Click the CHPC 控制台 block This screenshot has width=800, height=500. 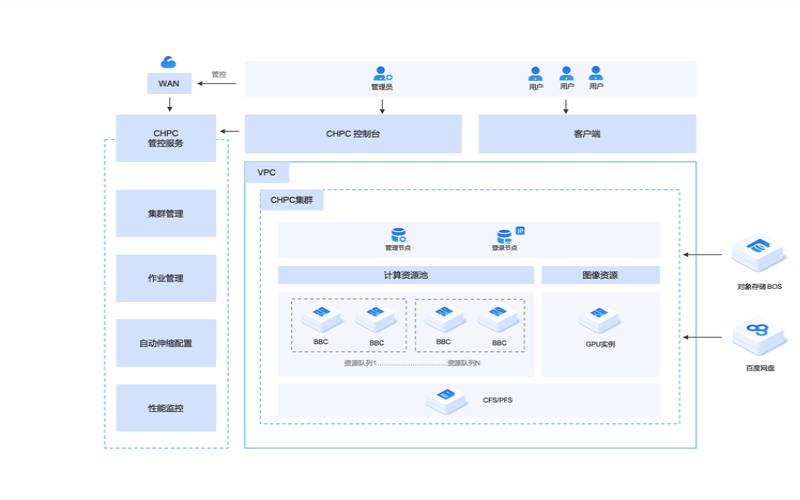(353, 134)
